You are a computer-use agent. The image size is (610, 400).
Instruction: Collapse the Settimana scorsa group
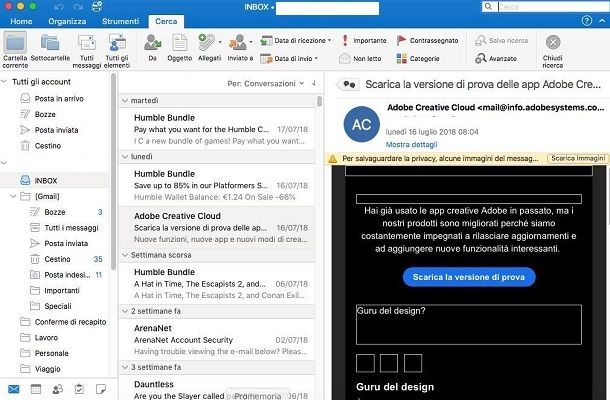[125, 255]
